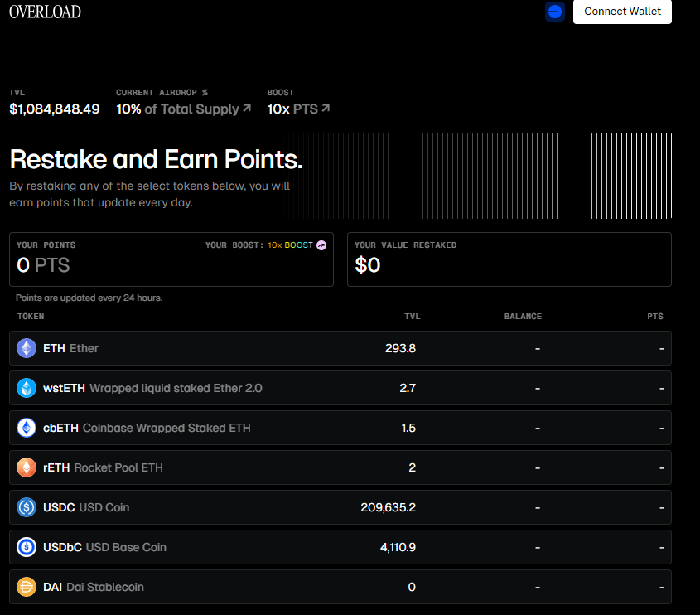
Task: Click the Connect Wallet button
Action: coord(622,12)
